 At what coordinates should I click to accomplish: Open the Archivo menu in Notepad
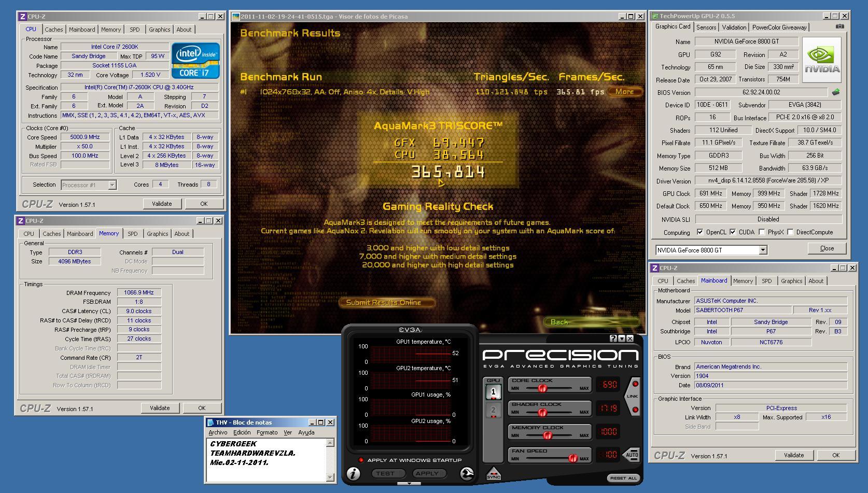click(218, 432)
